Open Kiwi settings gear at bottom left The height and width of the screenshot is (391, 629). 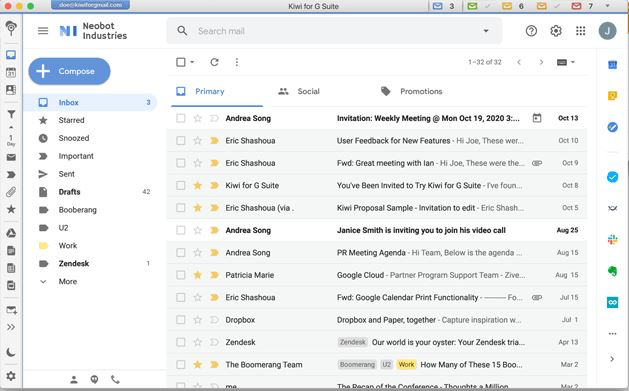(x=11, y=376)
